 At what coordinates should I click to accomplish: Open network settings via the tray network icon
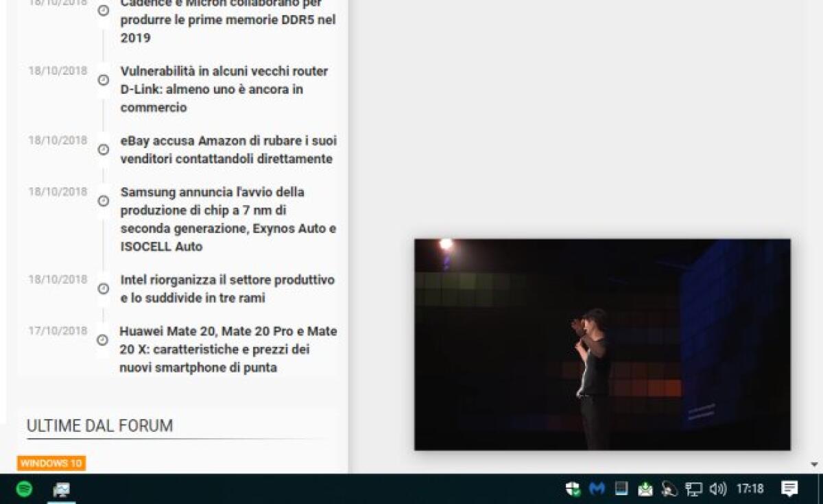coord(694,489)
